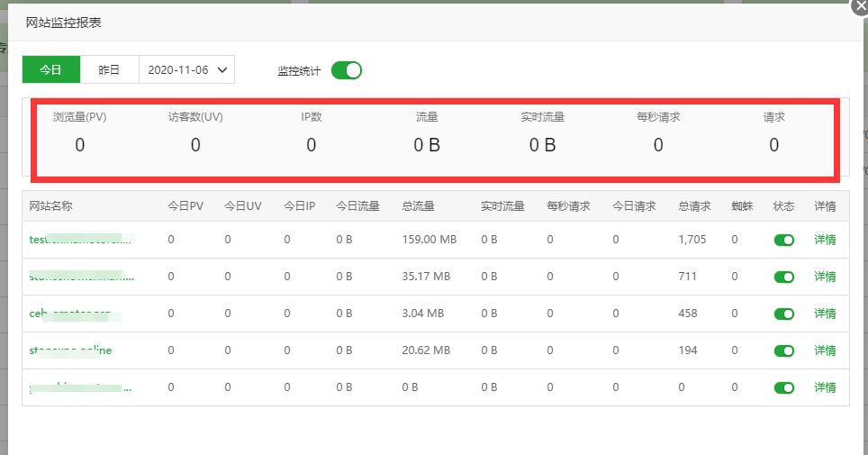
Task: Click the 今日请求 column header
Action: click(x=635, y=205)
